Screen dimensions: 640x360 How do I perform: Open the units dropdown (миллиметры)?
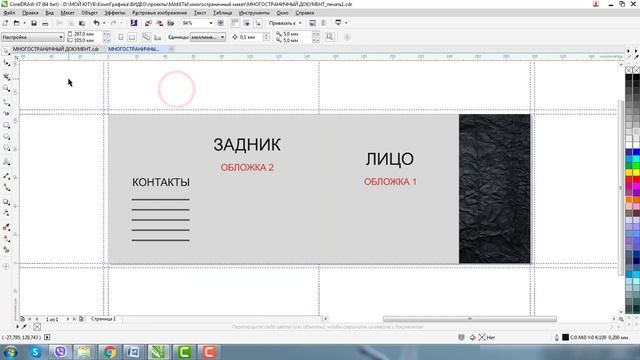point(208,37)
